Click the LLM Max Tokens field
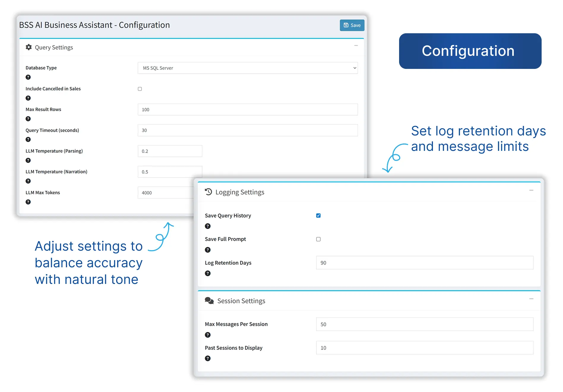The width and height of the screenshot is (563, 392). 166,193
